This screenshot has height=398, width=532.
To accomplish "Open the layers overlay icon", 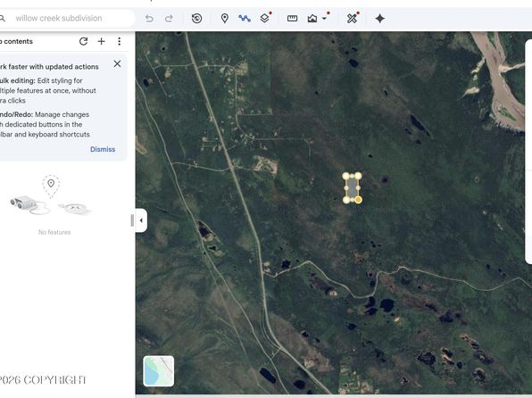I will (x=265, y=18).
